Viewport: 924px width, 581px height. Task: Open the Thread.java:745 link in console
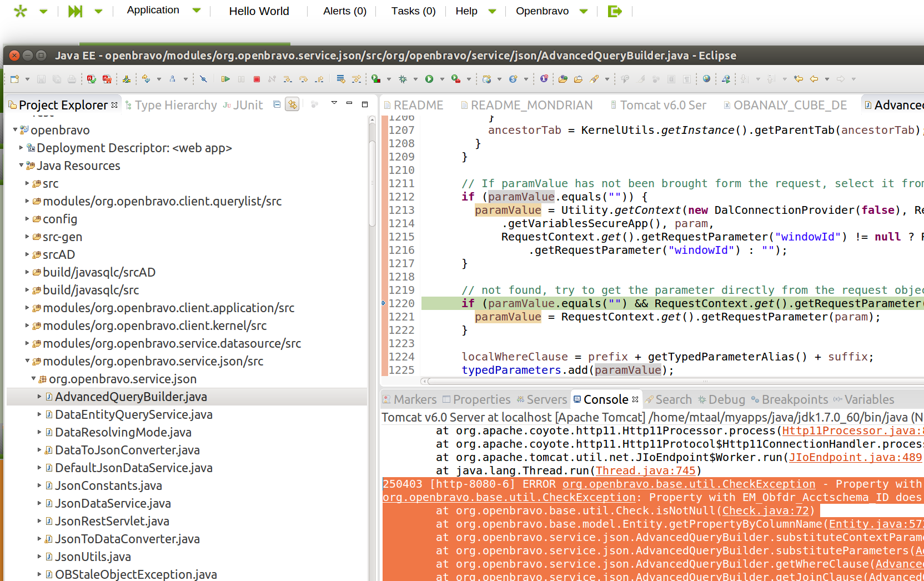coord(645,470)
